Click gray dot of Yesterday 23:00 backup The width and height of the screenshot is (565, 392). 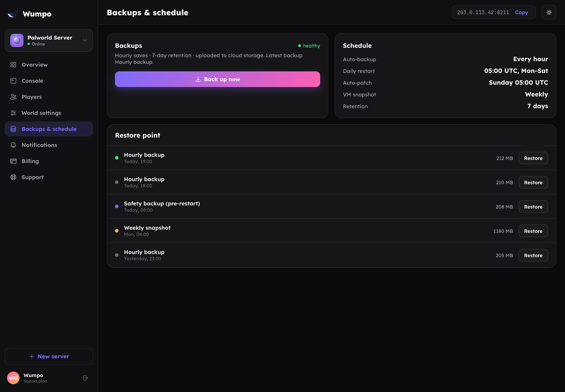pyautogui.click(x=117, y=255)
